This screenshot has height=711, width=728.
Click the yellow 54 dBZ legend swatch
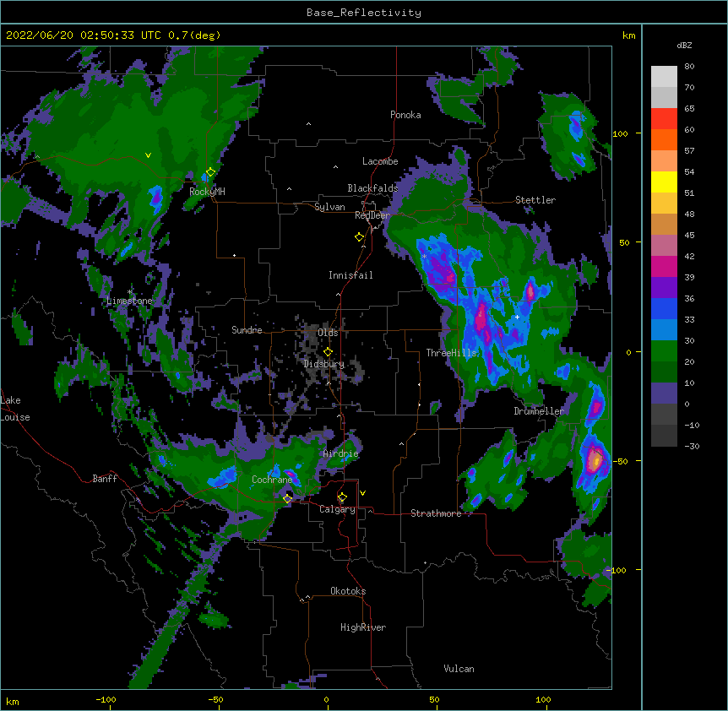pos(664,182)
